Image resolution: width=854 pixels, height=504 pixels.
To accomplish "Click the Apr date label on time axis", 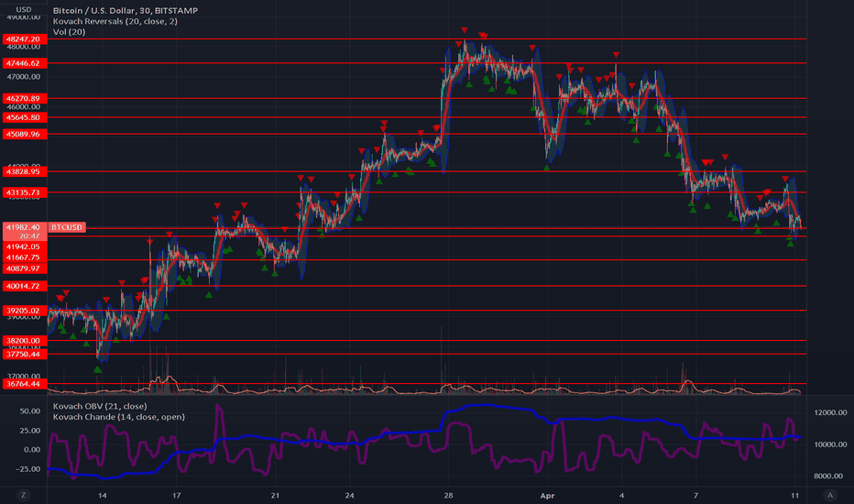I will tap(547, 495).
